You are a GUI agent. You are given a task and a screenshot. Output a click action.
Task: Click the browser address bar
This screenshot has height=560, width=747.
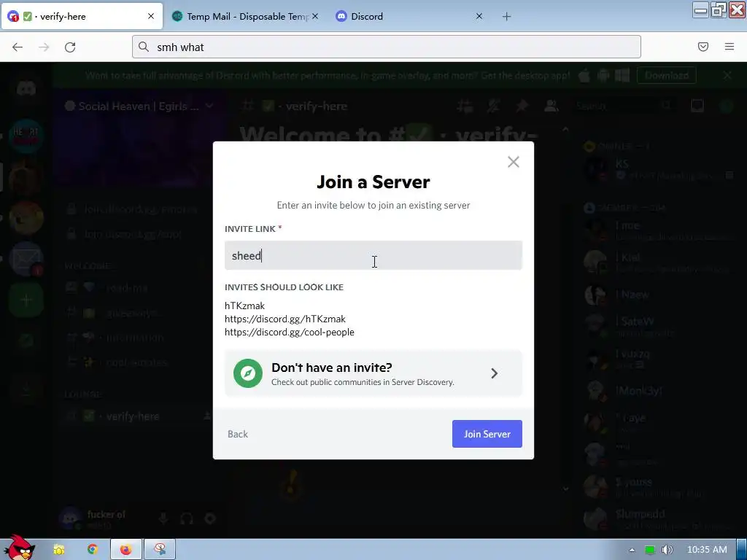pyautogui.click(x=387, y=47)
